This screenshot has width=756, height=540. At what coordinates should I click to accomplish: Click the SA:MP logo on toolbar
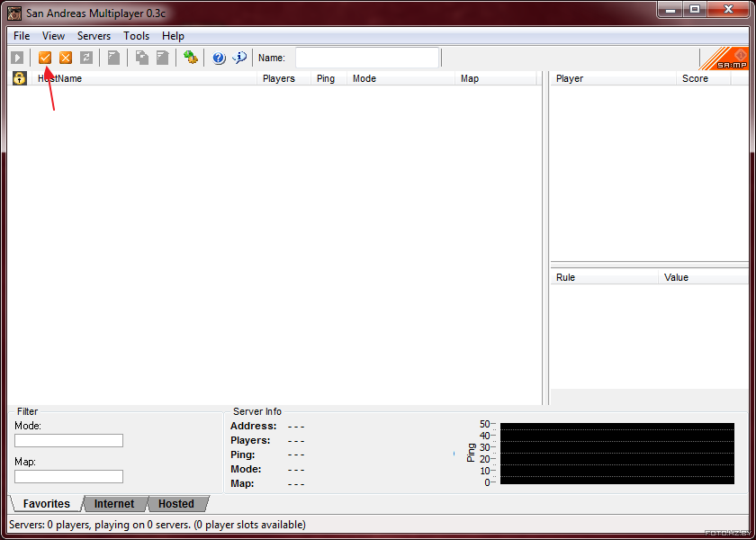[724, 58]
